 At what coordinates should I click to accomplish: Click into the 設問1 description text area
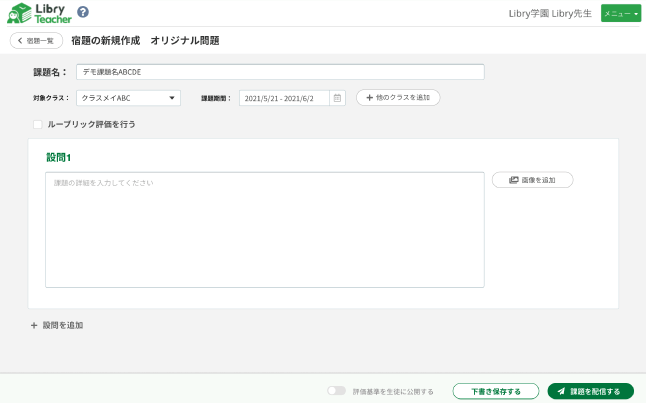(x=265, y=230)
